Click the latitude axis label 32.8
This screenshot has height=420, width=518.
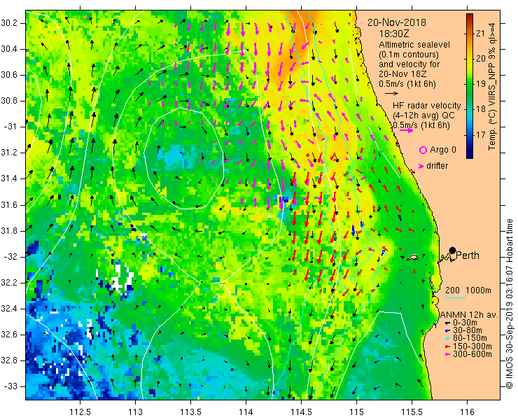(x=9, y=360)
